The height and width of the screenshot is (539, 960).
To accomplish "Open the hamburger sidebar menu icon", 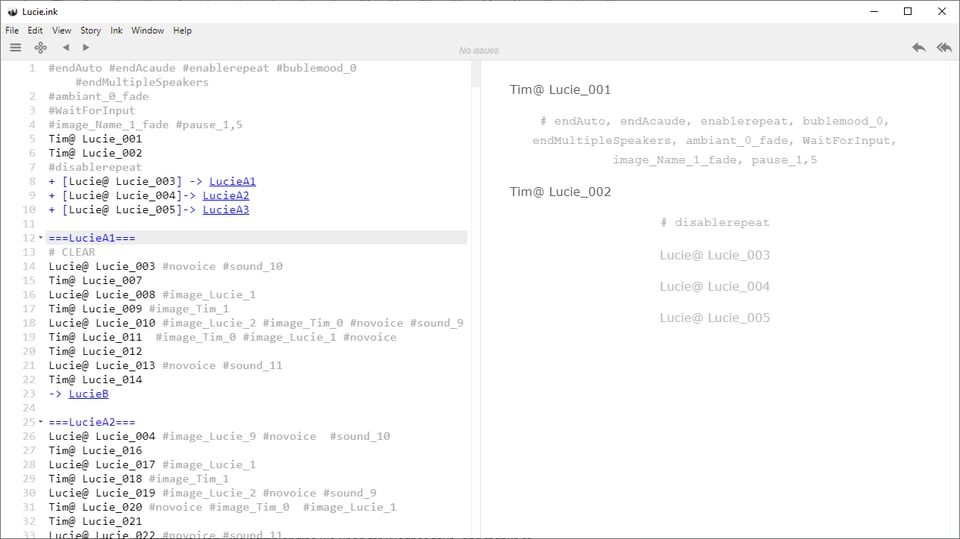I will coord(15,47).
